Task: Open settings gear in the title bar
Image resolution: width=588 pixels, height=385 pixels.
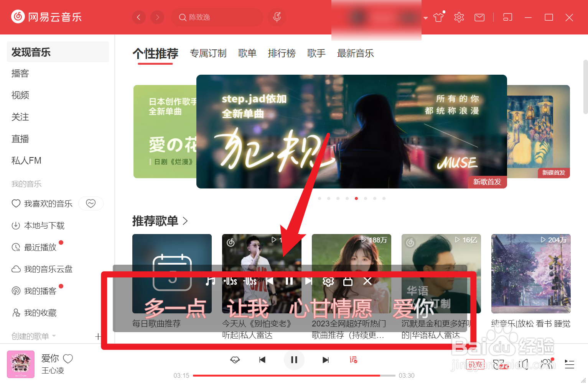Action: pyautogui.click(x=459, y=17)
